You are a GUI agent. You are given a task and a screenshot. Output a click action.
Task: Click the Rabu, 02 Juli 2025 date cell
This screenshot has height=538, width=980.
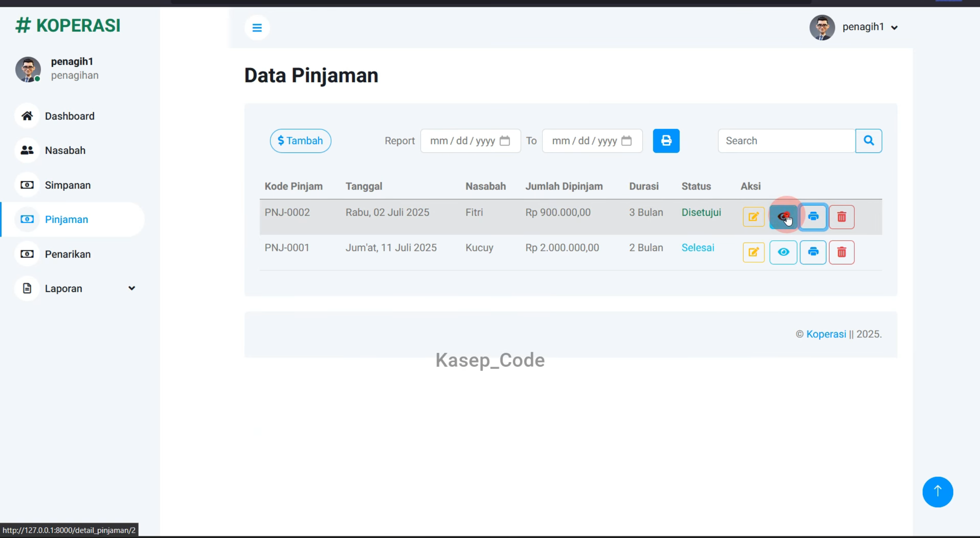387,212
